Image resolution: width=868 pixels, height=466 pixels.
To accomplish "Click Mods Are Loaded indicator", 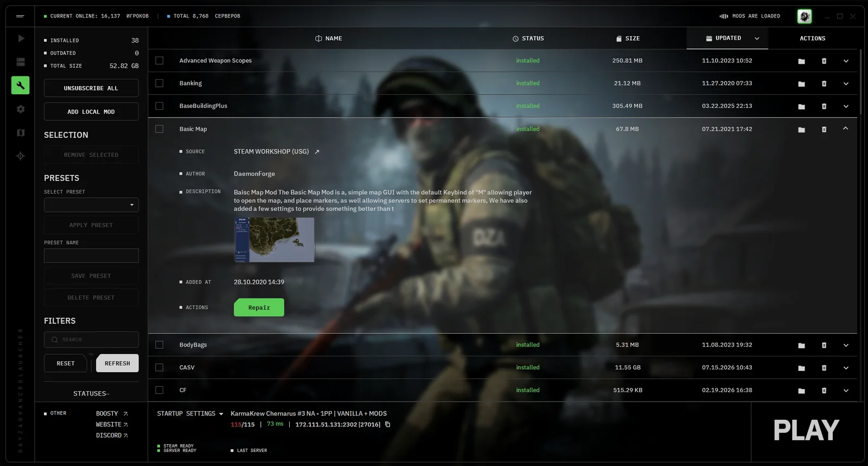I will [750, 16].
